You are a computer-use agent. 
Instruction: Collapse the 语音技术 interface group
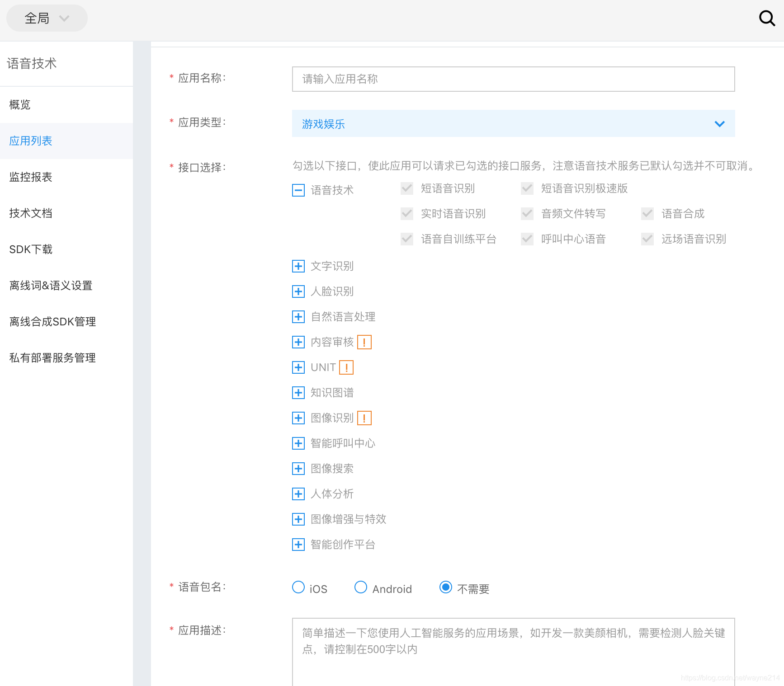click(298, 190)
